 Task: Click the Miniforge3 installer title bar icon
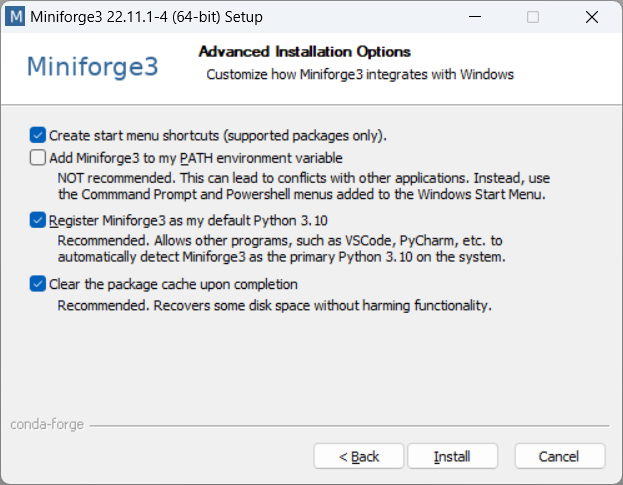[16, 17]
